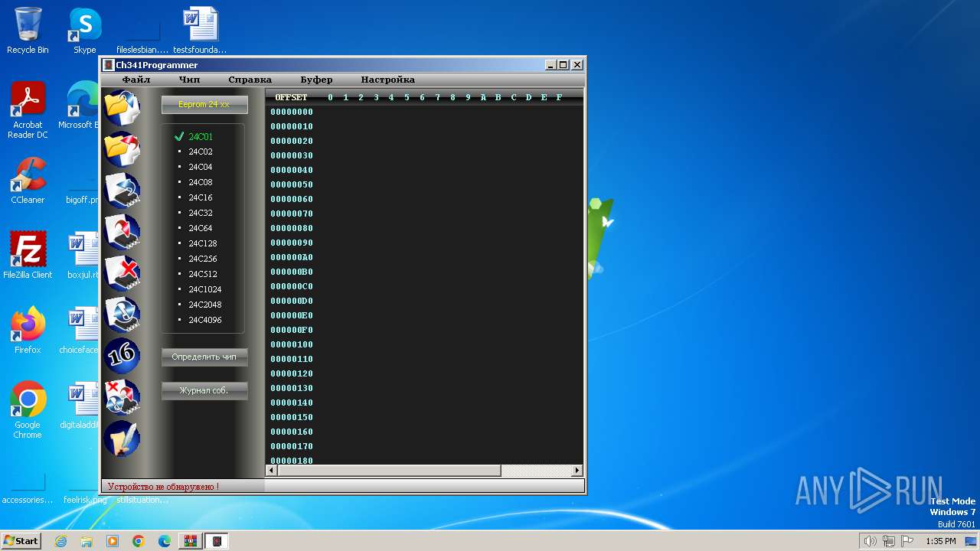
Task: Open the media player taskbar icon
Action: [113, 541]
